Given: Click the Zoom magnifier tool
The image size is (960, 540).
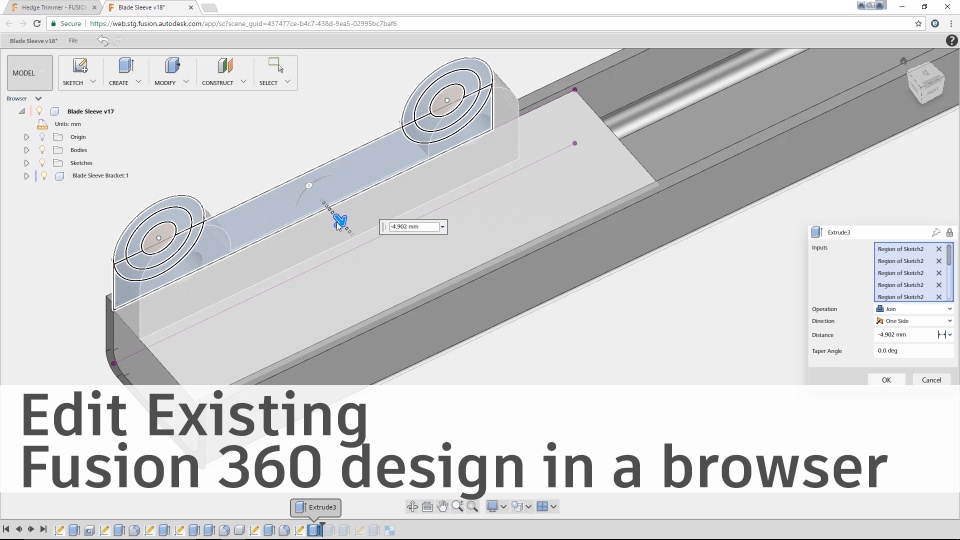Looking at the screenshot, I should [457, 506].
